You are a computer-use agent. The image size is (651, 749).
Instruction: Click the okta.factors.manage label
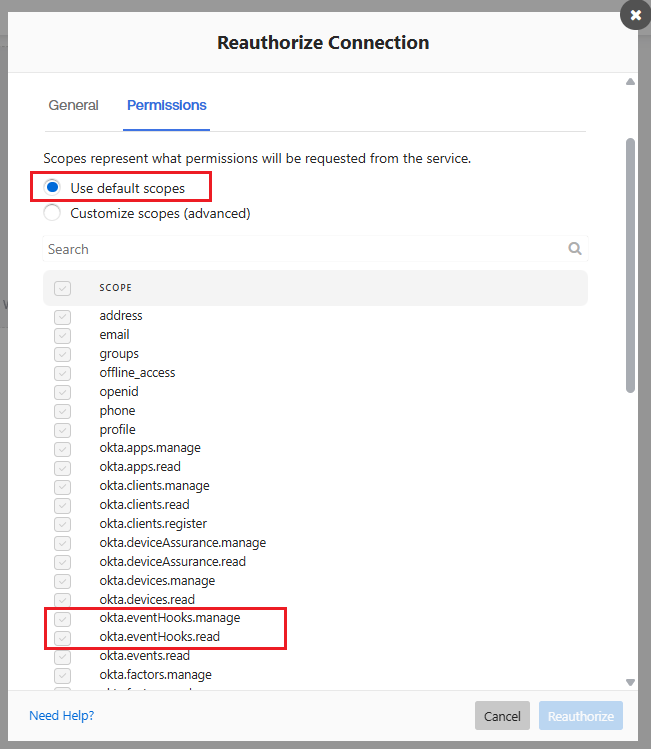pyautogui.click(x=155, y=674)
